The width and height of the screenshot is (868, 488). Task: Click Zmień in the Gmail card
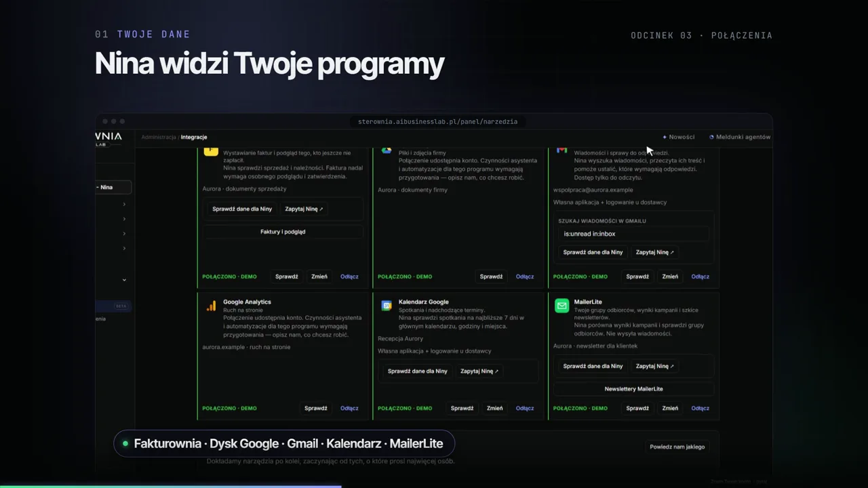pos(670,277)
